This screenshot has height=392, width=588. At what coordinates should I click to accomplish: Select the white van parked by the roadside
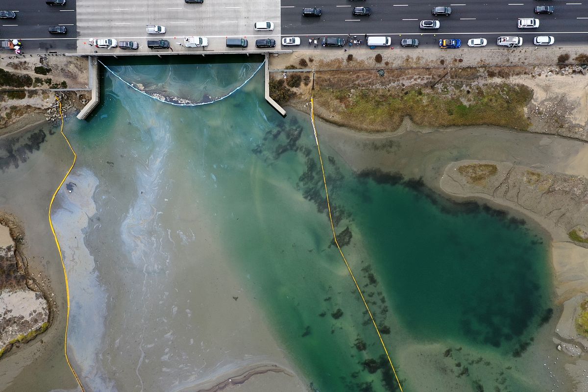tap(378, 41)
